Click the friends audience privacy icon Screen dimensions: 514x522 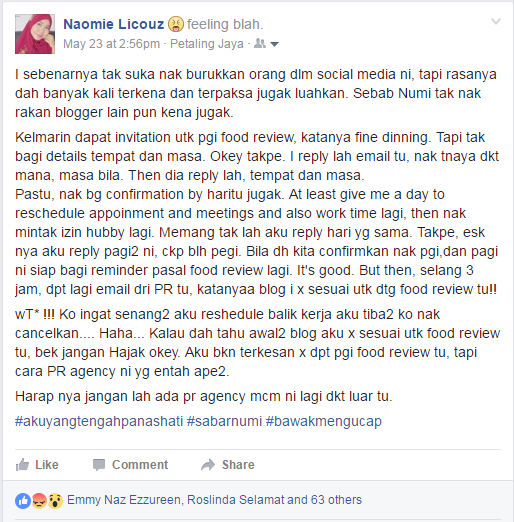(260, 43)
